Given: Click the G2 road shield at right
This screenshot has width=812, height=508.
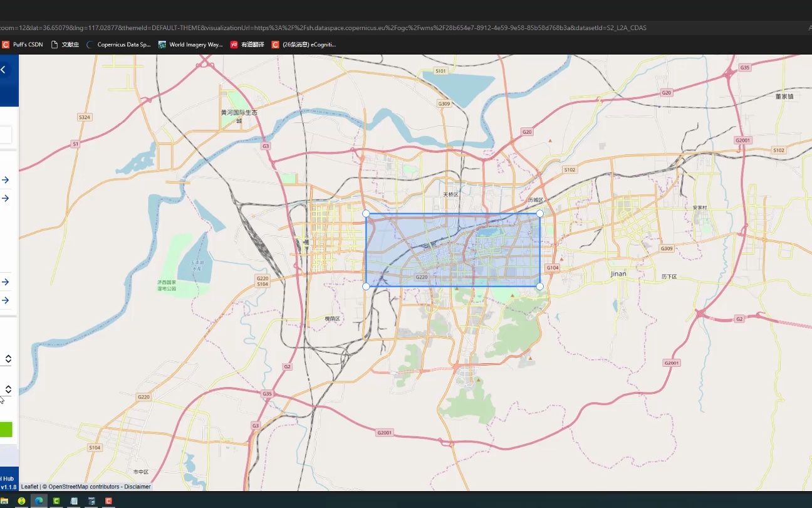Looking at the screenshot, I should (x=739, y=319).
